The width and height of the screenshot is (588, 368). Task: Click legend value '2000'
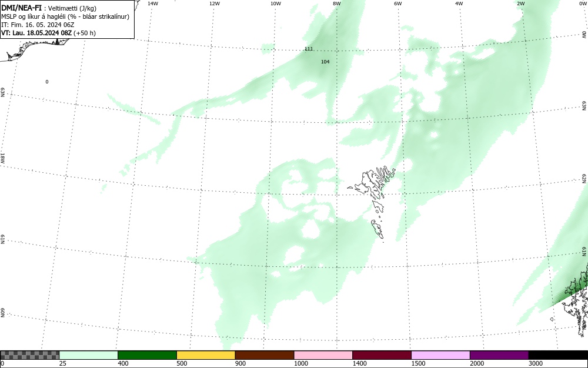477,363
